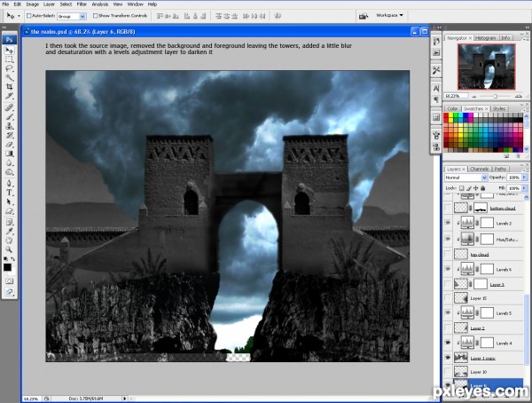Hide the Levels 6 layer

(448, 269)
